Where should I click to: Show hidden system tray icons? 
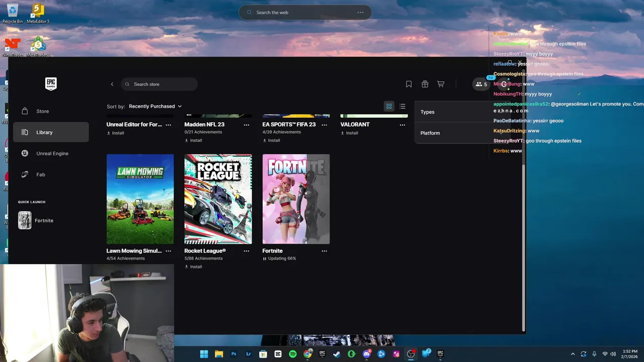click(x=573, y=354)
